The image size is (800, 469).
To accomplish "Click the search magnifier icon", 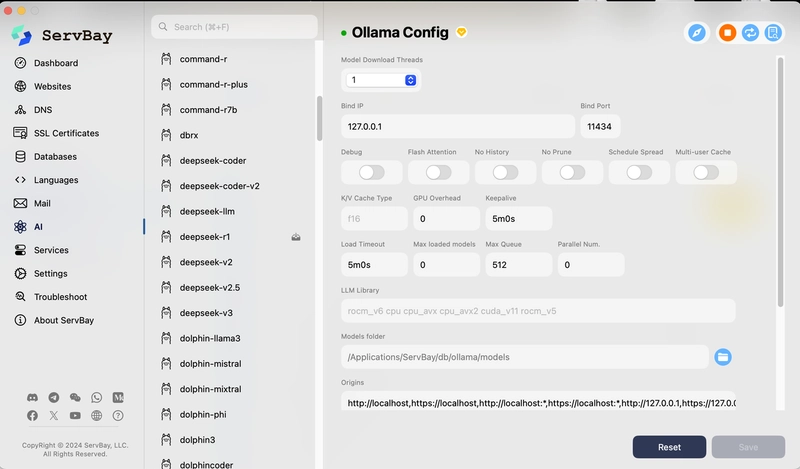I will click(163, 27).
